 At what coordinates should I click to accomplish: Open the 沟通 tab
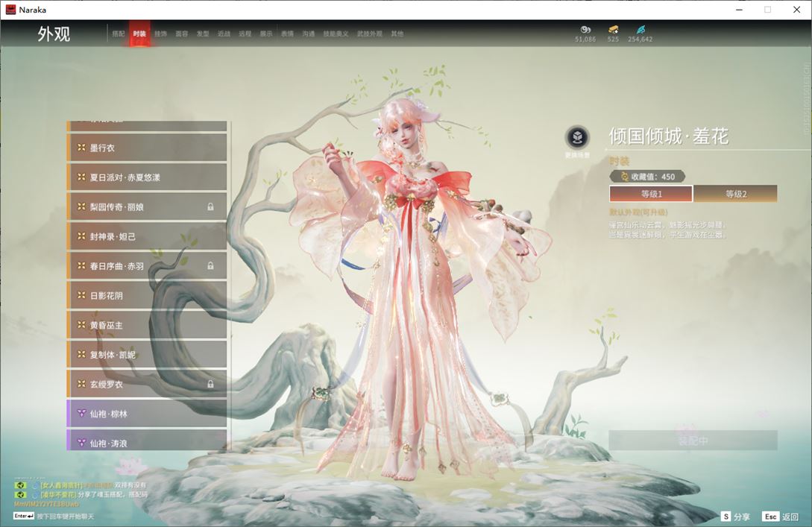309,34
